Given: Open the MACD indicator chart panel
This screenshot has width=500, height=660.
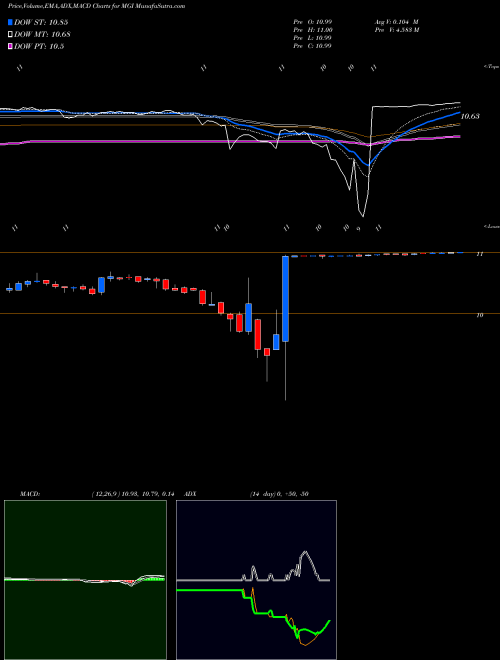Looking at the screenshot, I should point(85,580).
